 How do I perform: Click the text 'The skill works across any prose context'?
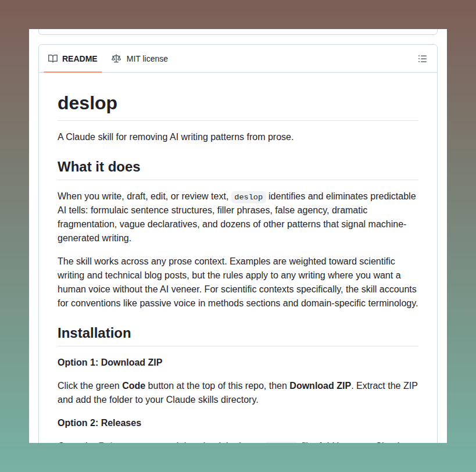click(142, 262)
